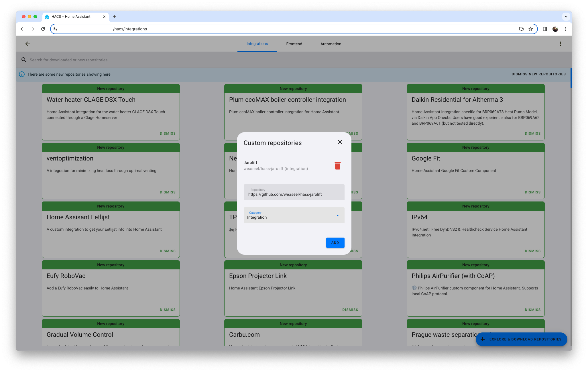Click into the Repository URL input field
The height and width of the screenshot is (372, 588).
(x=294, y=194)
